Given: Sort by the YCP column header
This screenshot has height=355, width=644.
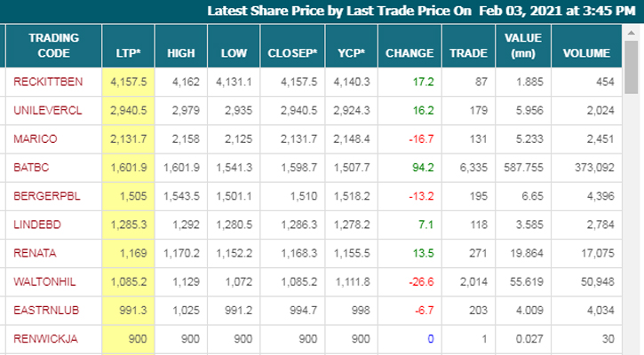Looking at the screenshot, I should (x=351, y=52).
